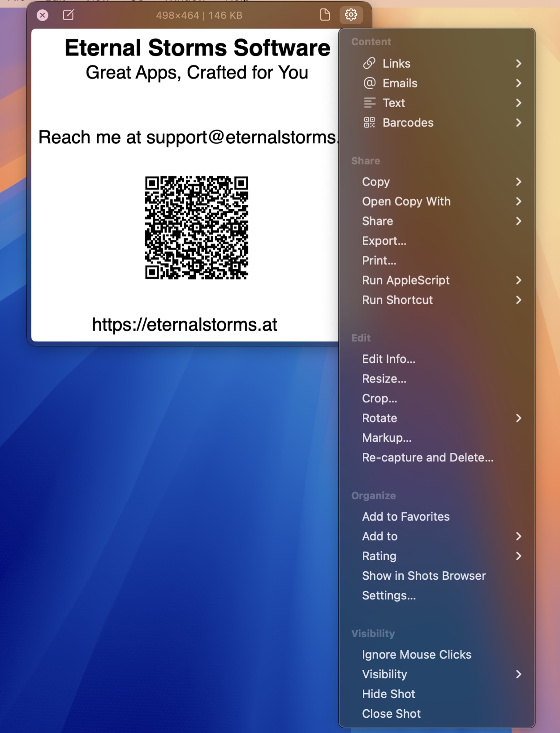
Task: Click the document file icon in title bar
Action: click(x=325, y=15)
